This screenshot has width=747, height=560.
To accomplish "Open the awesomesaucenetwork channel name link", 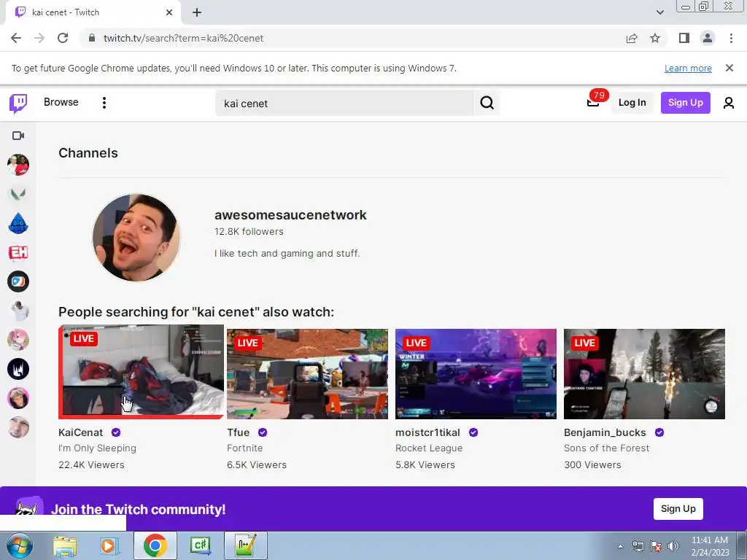I will click(290, 215).
